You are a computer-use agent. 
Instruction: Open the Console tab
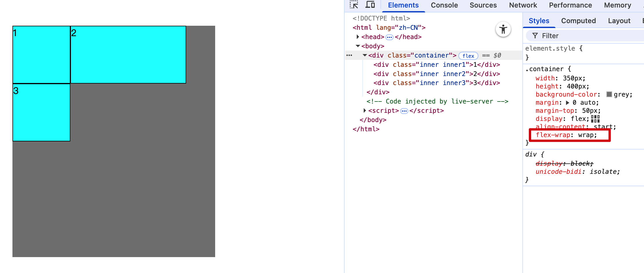[x=444, y=5]
